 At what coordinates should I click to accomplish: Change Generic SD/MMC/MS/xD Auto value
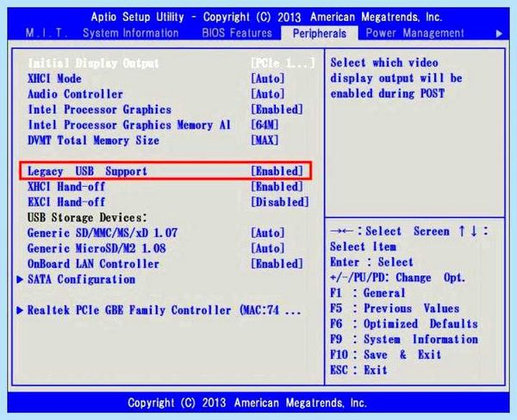pos(267,233)
